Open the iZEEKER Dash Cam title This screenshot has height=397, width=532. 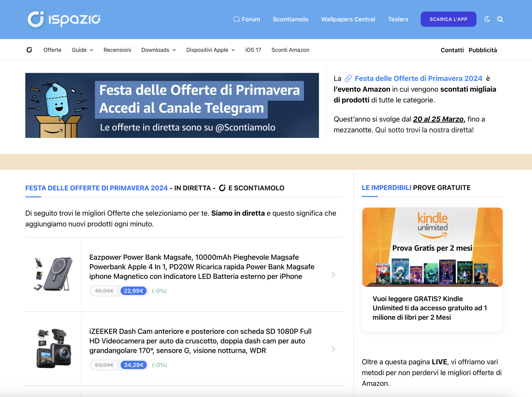click(x=200, y=341)
